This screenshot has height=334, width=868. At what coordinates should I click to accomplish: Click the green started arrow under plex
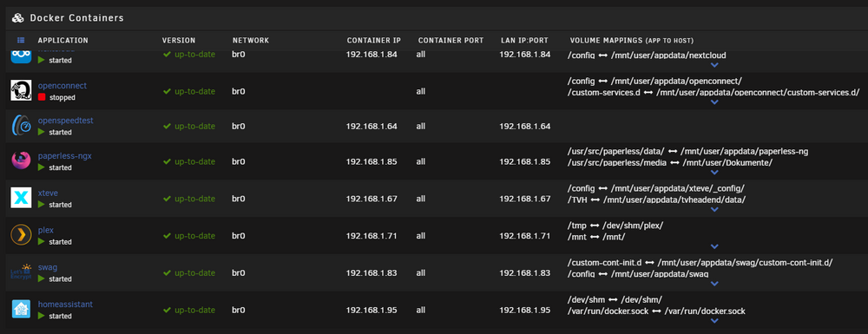[x=41, y=242]
